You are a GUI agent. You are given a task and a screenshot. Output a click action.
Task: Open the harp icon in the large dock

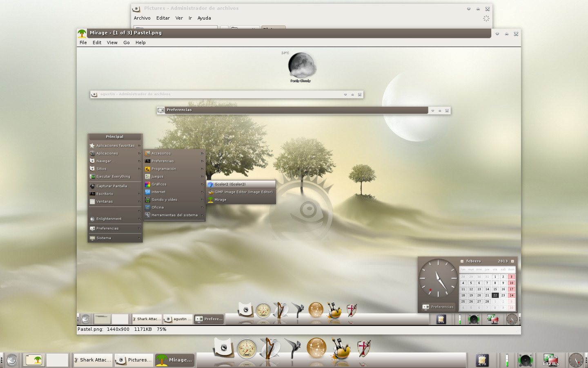point(269,348)
